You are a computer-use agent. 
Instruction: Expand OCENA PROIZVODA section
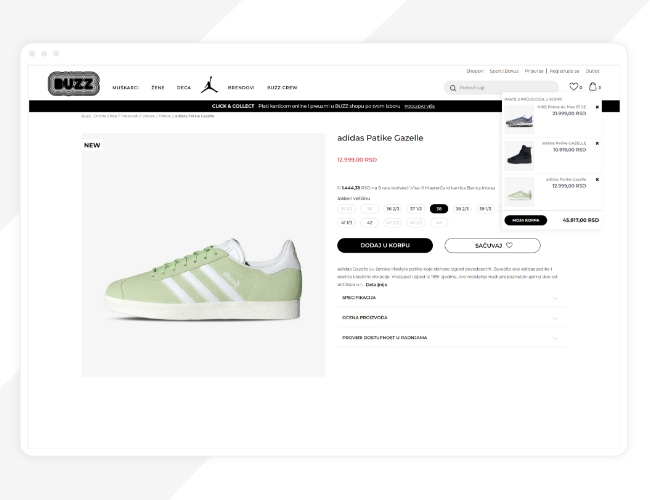tap(451, 318)
